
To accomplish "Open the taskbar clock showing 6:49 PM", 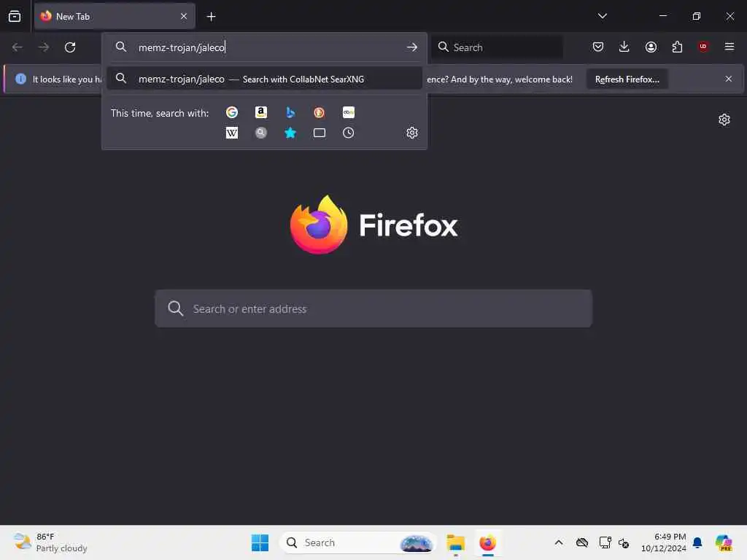I will click(x=663, y=542).
